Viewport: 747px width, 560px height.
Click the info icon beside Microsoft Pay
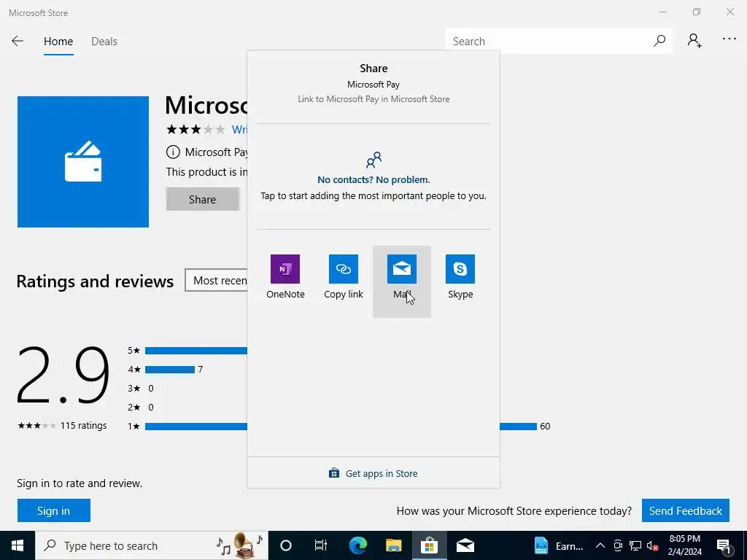click(x=172, y=152)
